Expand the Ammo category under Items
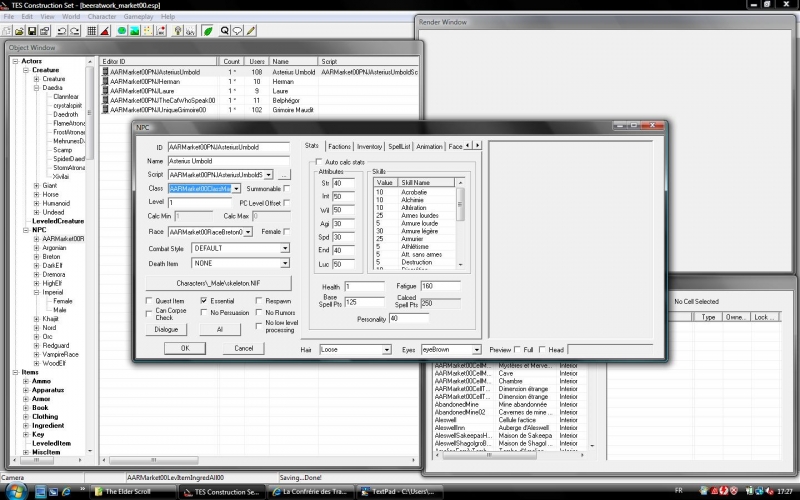This screenshot has width=800, height=500. (x=26, y=381)
